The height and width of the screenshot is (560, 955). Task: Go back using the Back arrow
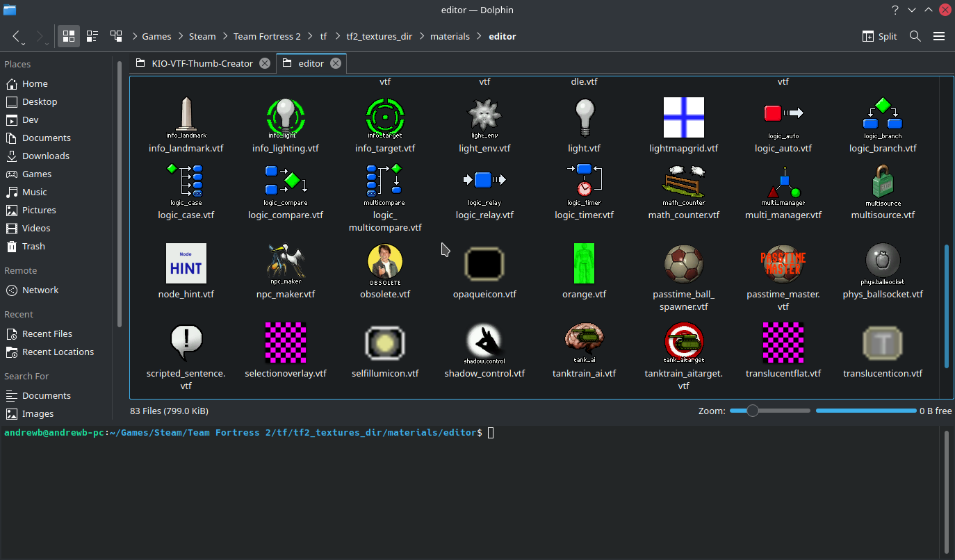click(17, 36)
